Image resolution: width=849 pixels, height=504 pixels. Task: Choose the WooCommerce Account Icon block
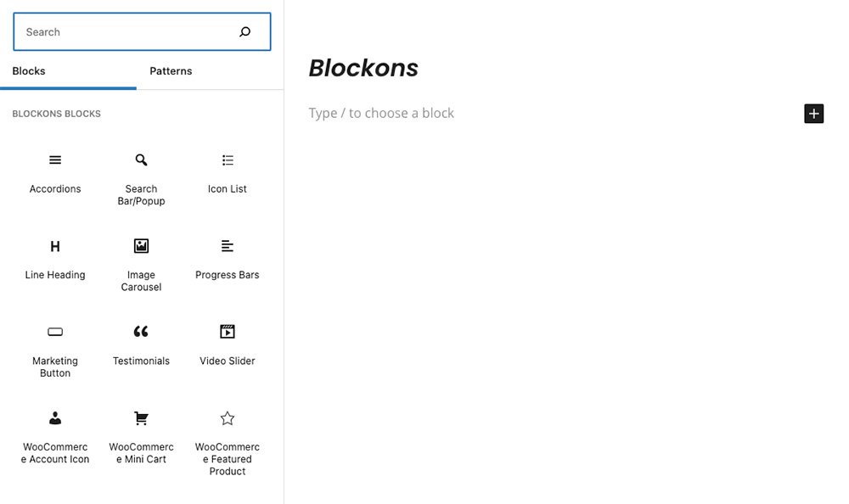54,438
